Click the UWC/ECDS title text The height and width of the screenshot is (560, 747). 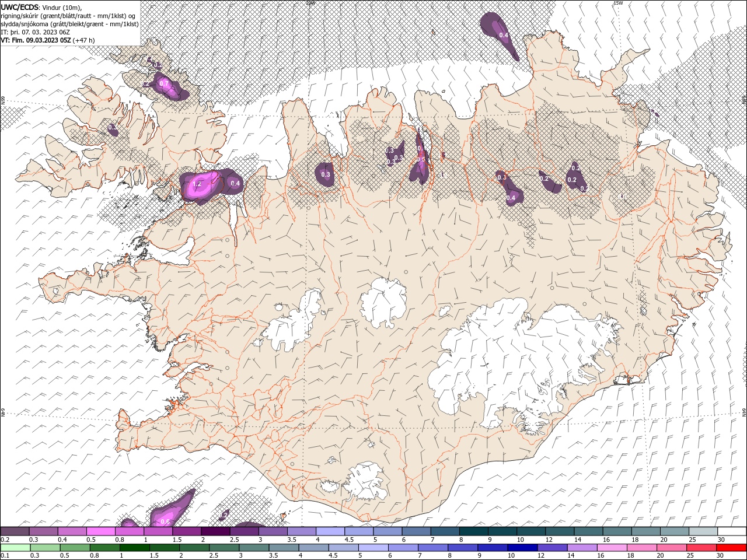point(20,6)
